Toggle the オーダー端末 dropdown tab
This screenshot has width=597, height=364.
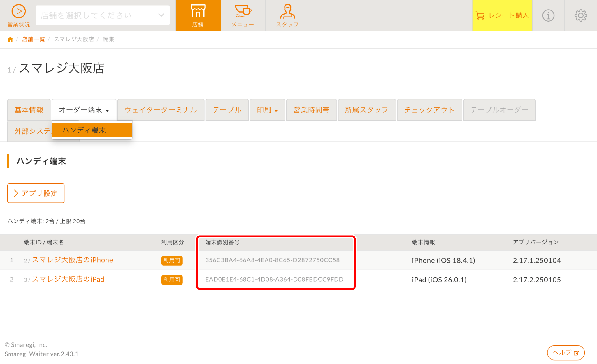click(84, 110)
